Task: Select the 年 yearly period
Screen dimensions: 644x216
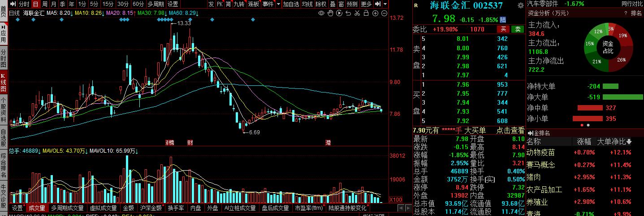Action: point(72,4)
